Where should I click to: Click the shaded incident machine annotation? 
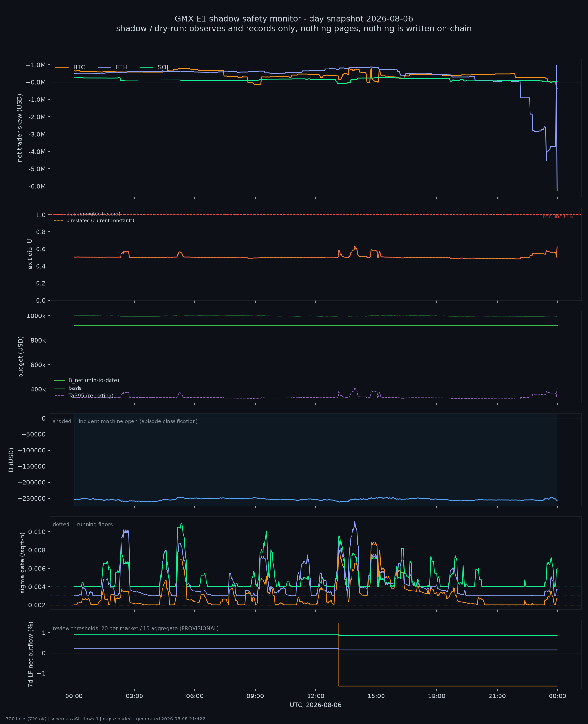tap(125, 421)
